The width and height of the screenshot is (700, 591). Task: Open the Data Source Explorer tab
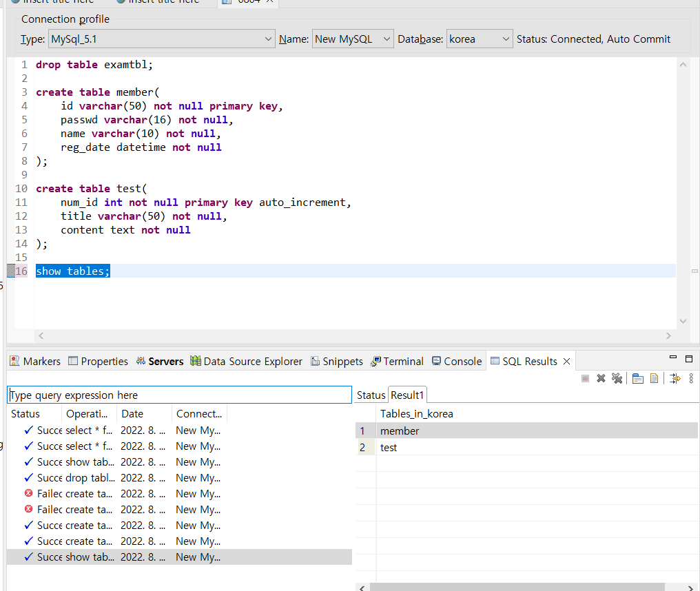pos(246,361)
